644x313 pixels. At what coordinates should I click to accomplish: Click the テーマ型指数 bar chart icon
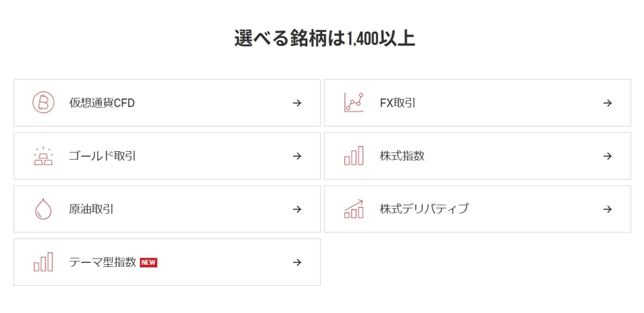[x=43, y=262]
